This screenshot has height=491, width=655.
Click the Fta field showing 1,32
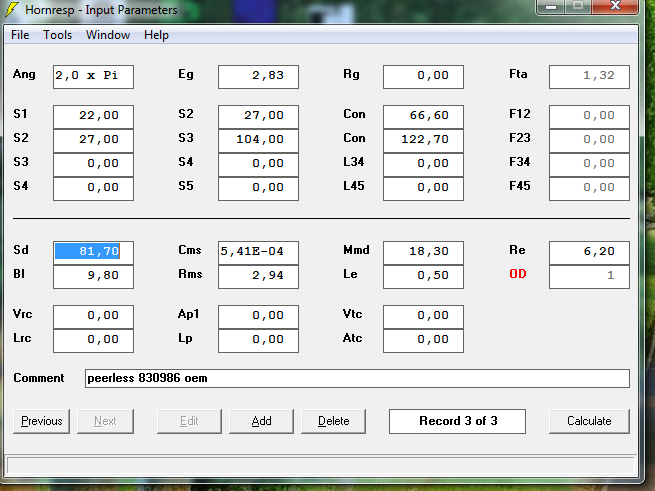coord(589,76)
